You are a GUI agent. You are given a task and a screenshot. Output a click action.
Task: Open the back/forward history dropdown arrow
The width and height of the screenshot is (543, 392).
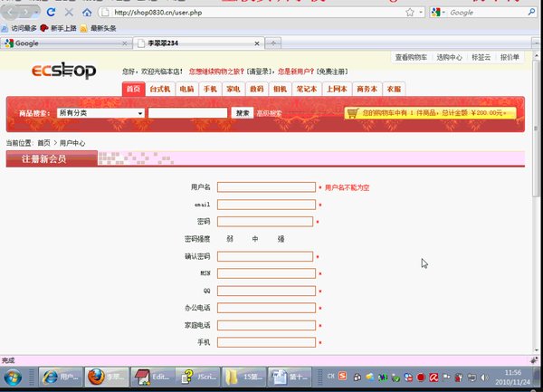tap(36, 13)
